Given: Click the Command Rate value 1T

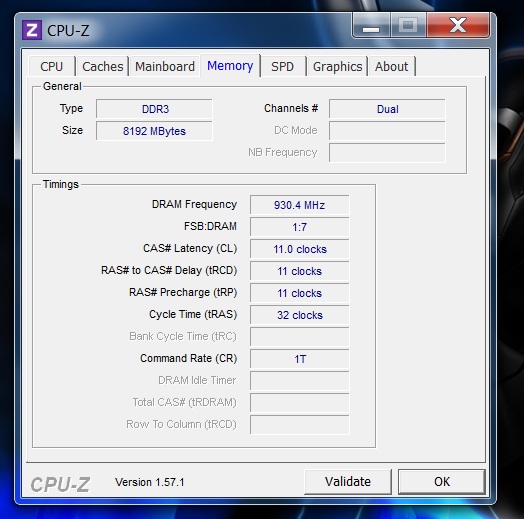Looking at the screenshot, I should (x=299, y=359).
